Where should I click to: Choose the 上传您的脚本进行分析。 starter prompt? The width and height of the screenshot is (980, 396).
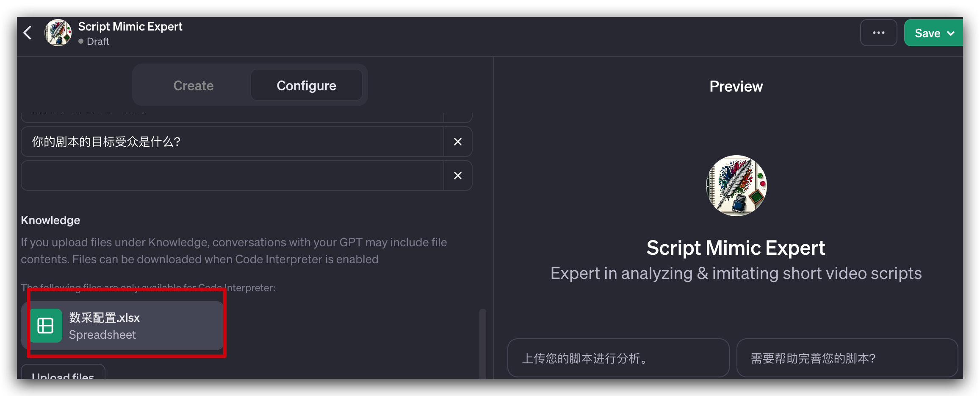[618, 358]
